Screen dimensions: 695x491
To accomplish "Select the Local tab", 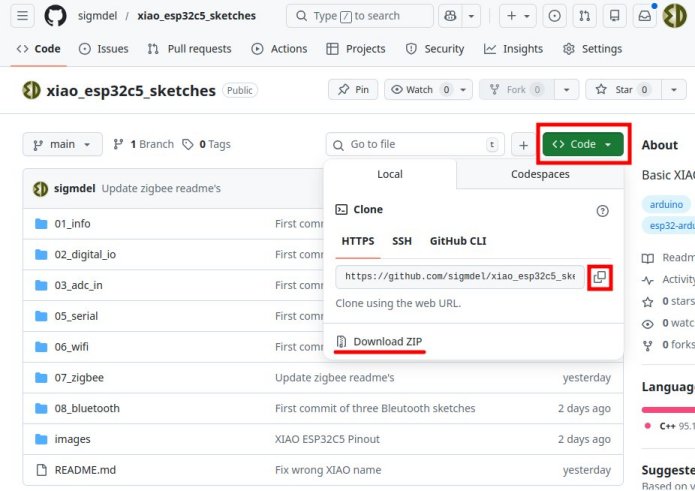I will click(390, 174).
